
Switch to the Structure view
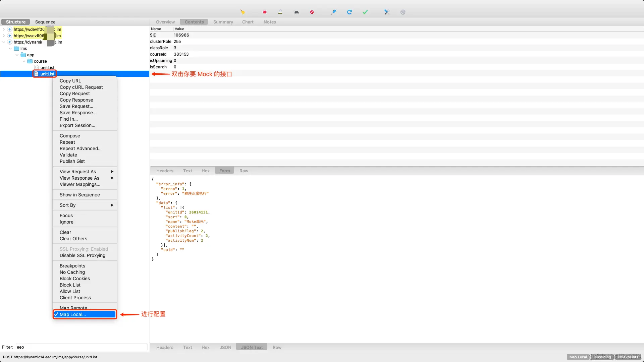[16, 22]
